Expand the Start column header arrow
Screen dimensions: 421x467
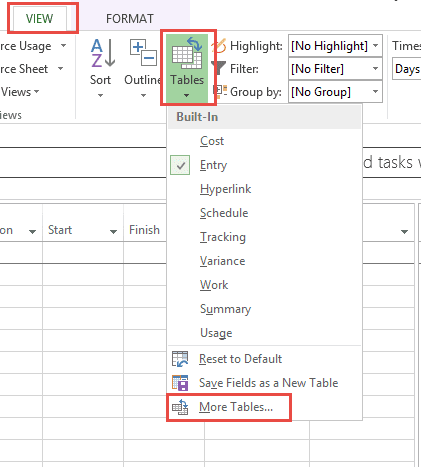[x=113, y=231]
